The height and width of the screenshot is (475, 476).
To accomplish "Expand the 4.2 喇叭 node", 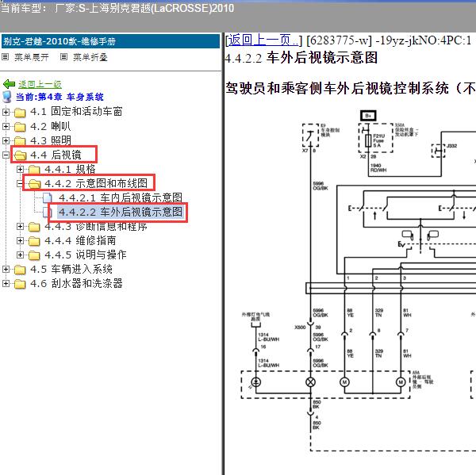I will [6, 126].
